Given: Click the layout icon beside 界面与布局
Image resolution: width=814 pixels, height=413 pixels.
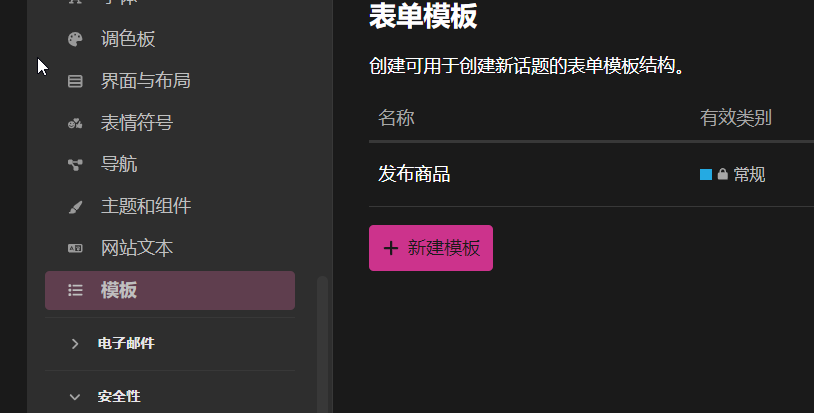Looking at the screenshot, I should pyautogui.click(x=75, y=81).
